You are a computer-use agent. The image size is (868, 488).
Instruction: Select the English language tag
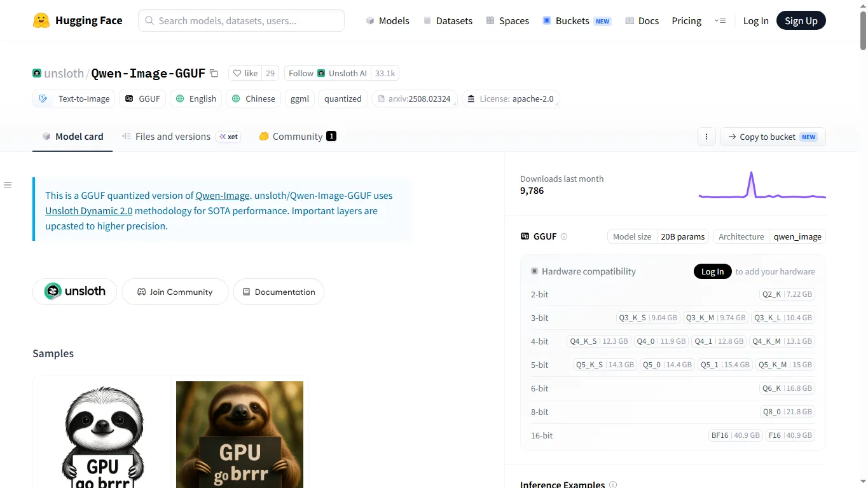pos(196,98)
